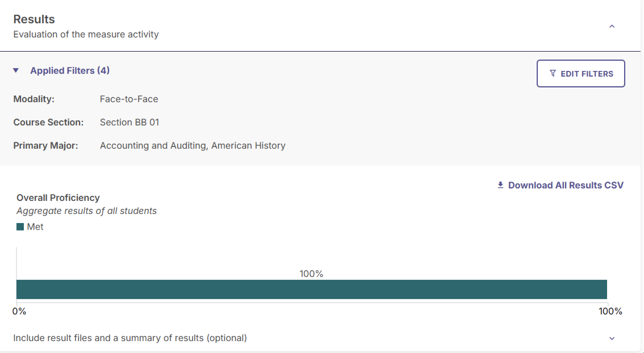644x353 pixels.
Task: Click the Face-to-Face modality value
Action: [x=129, y=99]
